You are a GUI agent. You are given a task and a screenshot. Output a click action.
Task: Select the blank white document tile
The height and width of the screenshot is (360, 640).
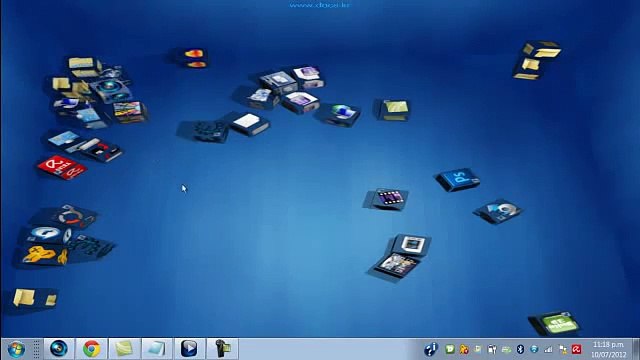[249, 124]
